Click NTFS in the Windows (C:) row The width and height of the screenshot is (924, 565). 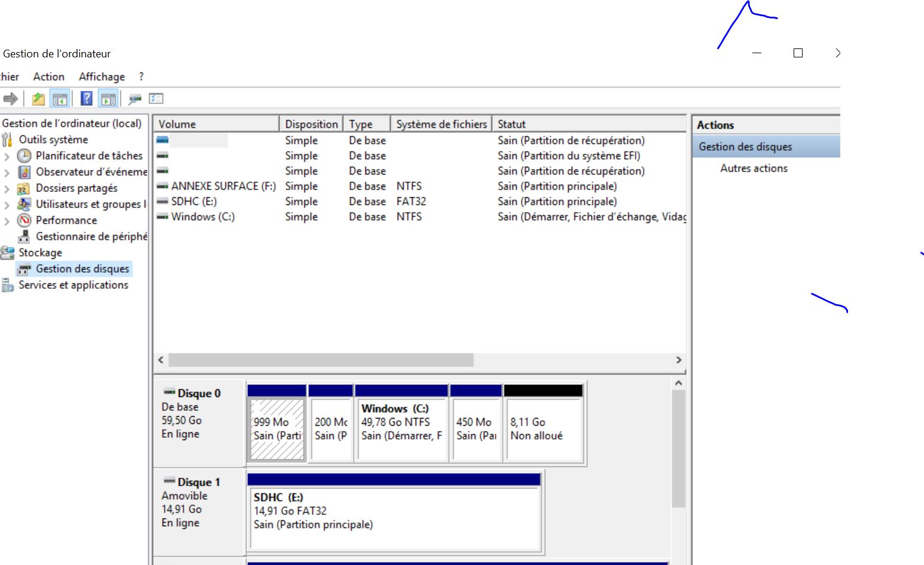(409, 216)
